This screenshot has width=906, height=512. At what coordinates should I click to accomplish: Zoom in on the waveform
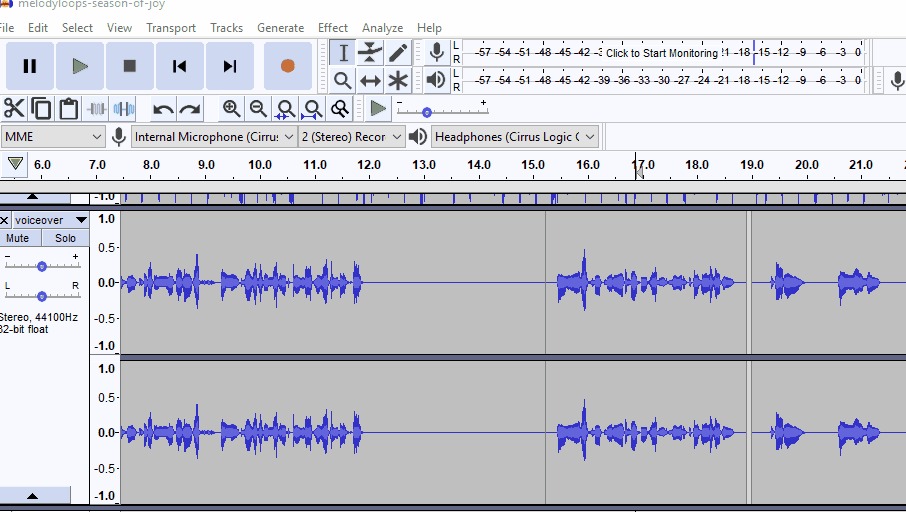coord(232,109)
